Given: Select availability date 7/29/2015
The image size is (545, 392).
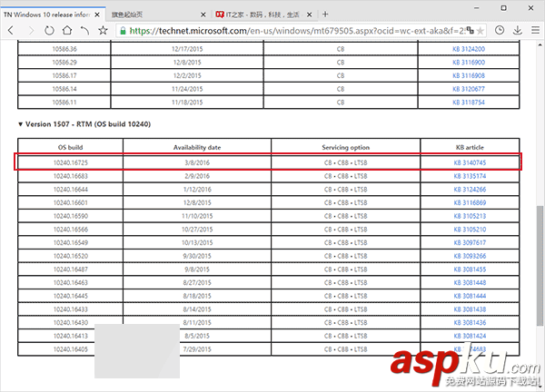Looking at the screenshot, I should pos(197,349).
